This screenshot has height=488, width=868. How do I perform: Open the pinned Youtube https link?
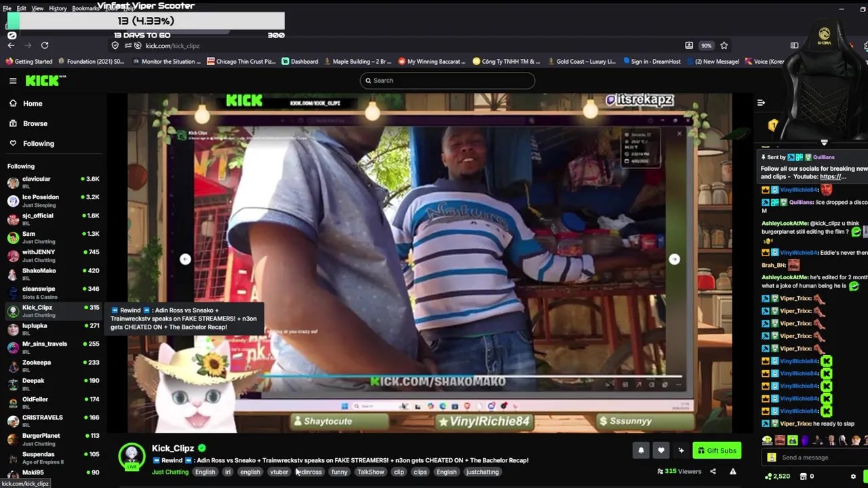pos(833,177)
